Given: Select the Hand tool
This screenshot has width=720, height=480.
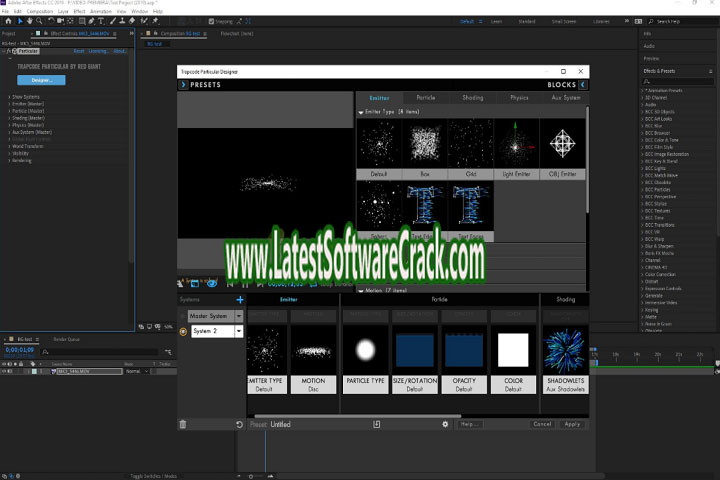Looking at the screenshot, I should click(29, 21).
